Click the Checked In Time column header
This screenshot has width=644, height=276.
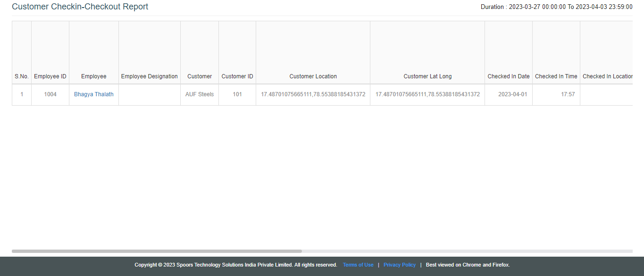click(556, 76)
